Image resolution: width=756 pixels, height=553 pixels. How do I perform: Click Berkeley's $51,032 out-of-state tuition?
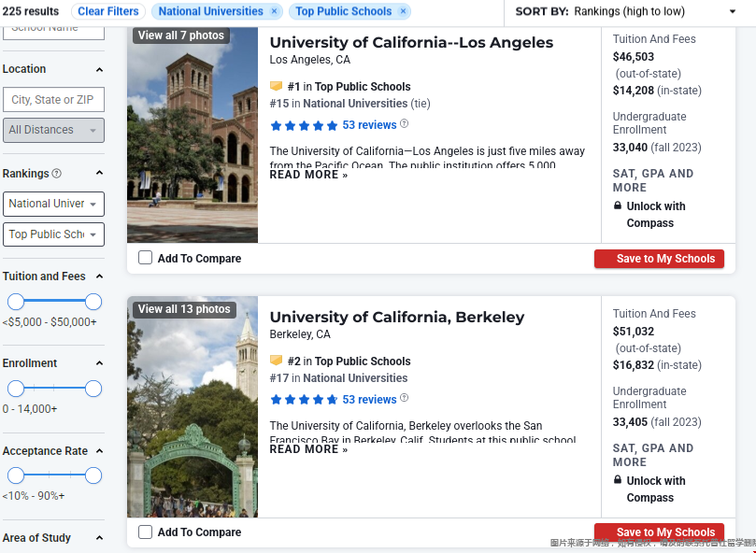click(x=634, y=332)
